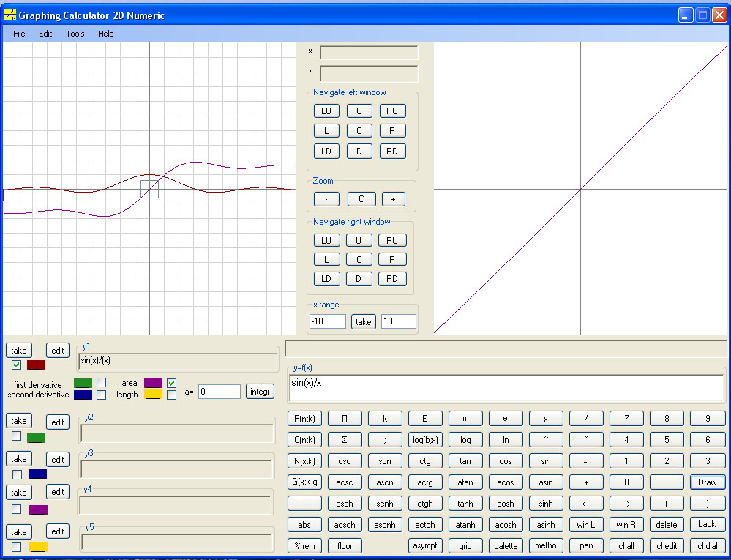This screenshot has height=560, width=731.
Task: Click the metho button
Action: pos(545,545)
